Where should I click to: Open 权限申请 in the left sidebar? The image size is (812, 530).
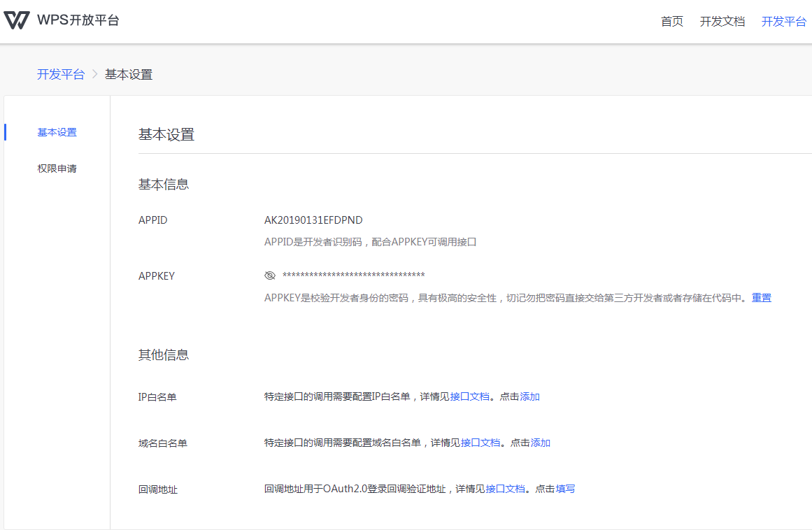click(x=57, y=169)
